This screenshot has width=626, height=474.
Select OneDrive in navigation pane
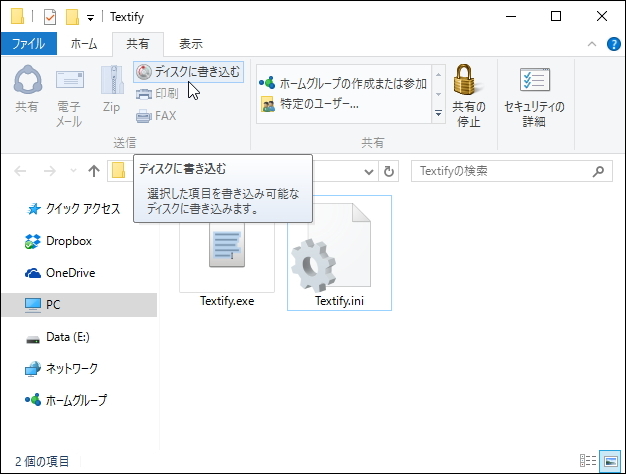point(60,273)
